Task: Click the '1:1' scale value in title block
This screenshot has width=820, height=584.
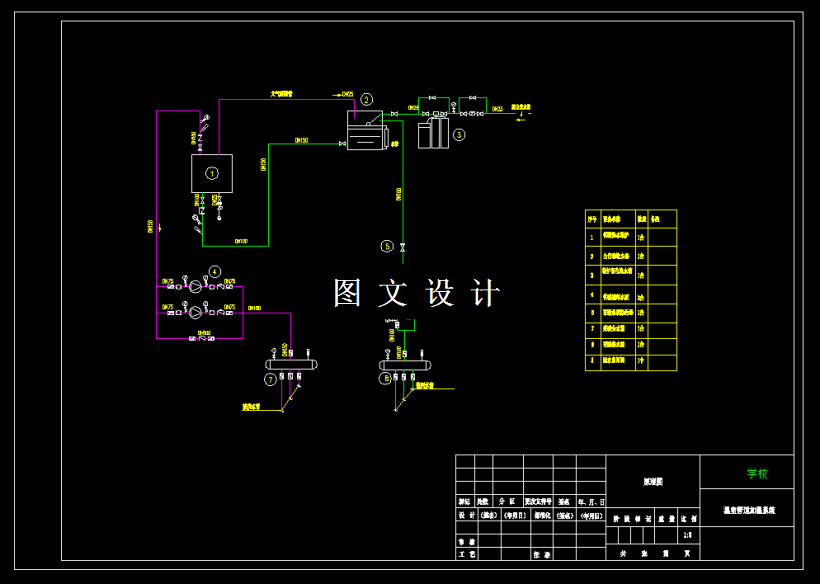Action: pos(689,535)
